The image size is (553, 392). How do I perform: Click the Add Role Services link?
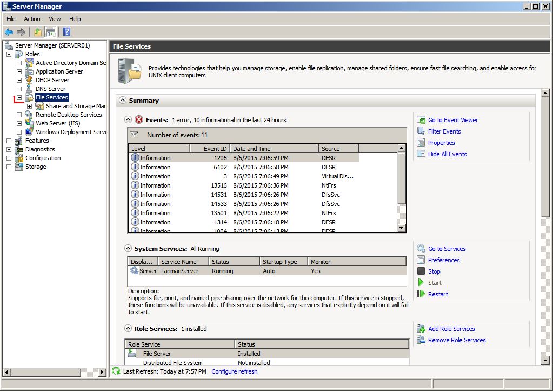point(451,329)
